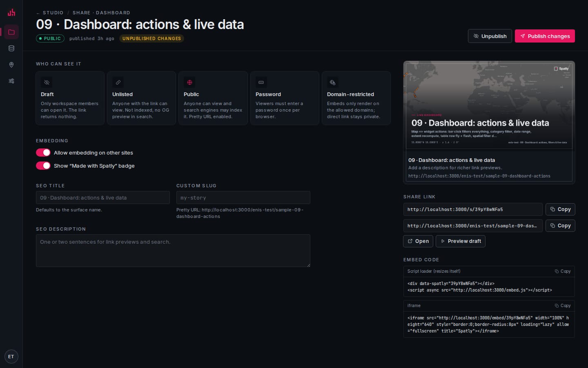Click the key icon on Password card
The width and height of the screenshot is (588, 368).
261,82
